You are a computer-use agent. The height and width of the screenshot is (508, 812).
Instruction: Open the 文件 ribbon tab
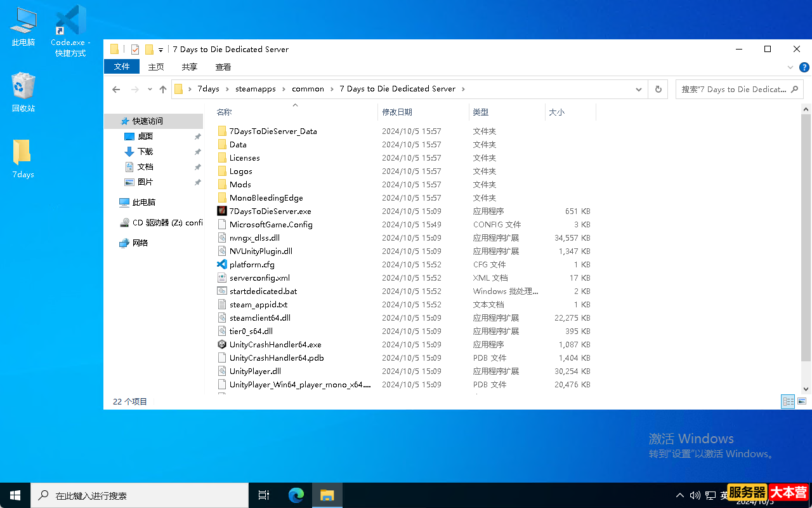pyautogui.click(x=122, y=67)
